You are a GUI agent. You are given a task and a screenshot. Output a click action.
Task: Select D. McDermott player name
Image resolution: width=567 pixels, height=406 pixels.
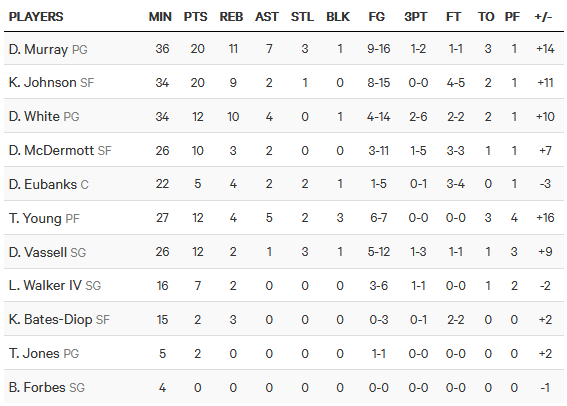point(51,150)
